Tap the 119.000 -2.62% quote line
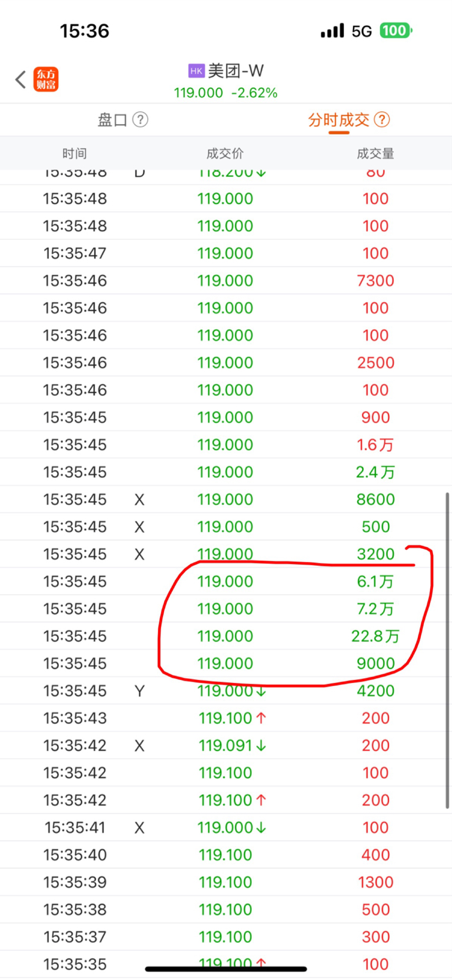The image size is (452, 980). coord(225,93)
